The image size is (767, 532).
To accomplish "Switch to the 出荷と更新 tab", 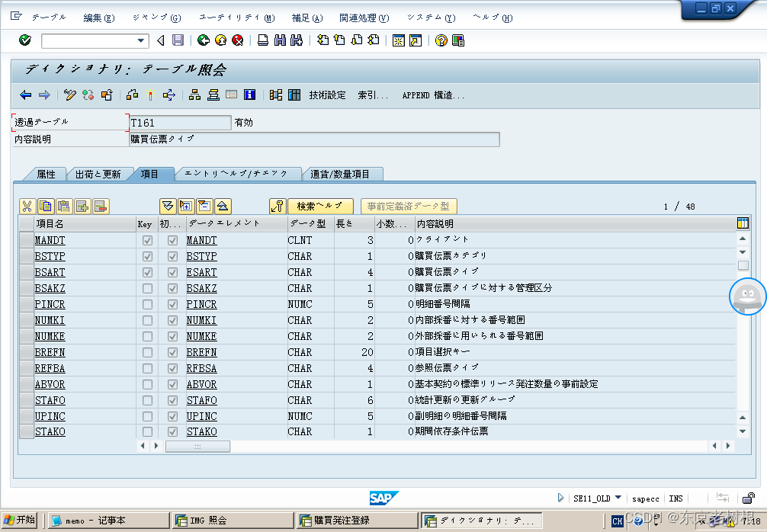I will click(98, 174).
